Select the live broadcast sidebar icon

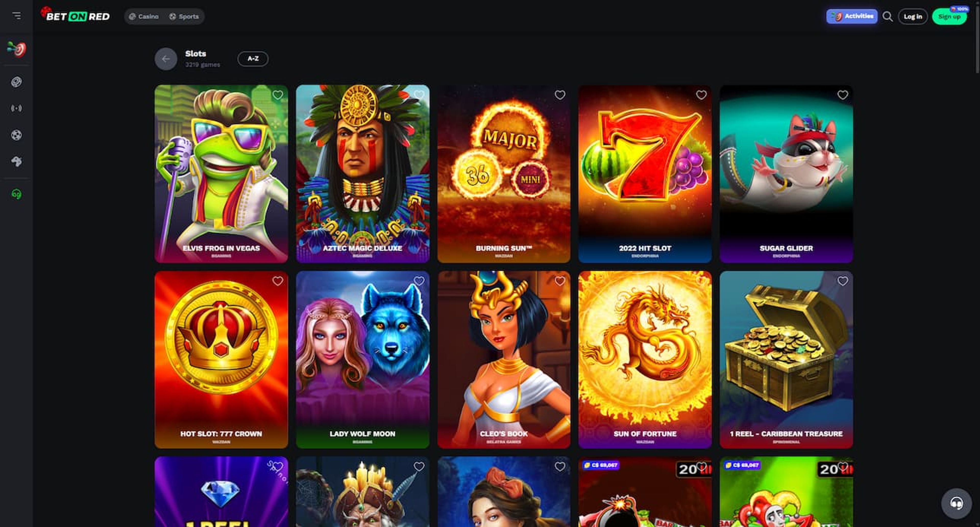(x=16, y=109)
